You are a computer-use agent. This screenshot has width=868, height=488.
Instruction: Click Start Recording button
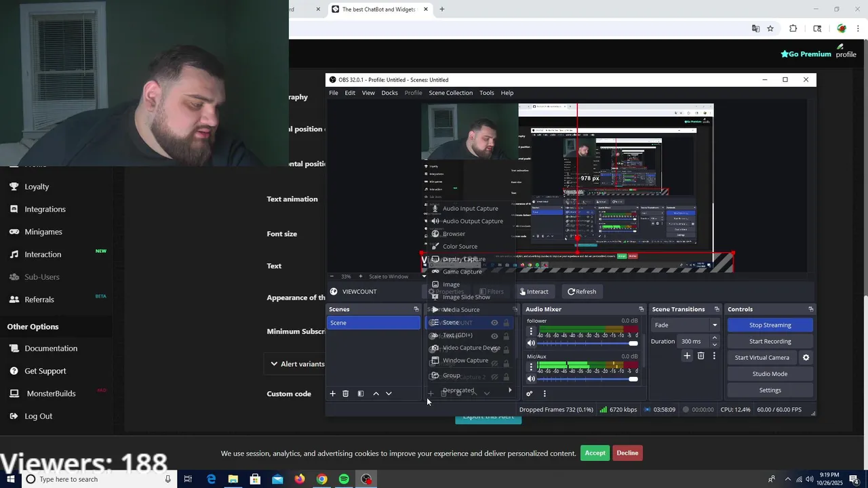pyautogui.click(x=770, y=342)
